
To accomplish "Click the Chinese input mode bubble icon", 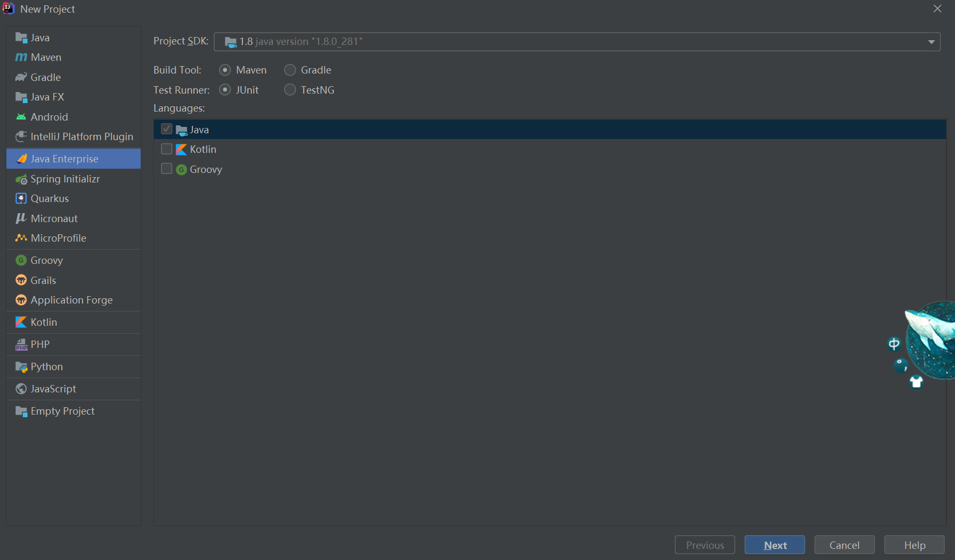I will (x=894, y=344).
